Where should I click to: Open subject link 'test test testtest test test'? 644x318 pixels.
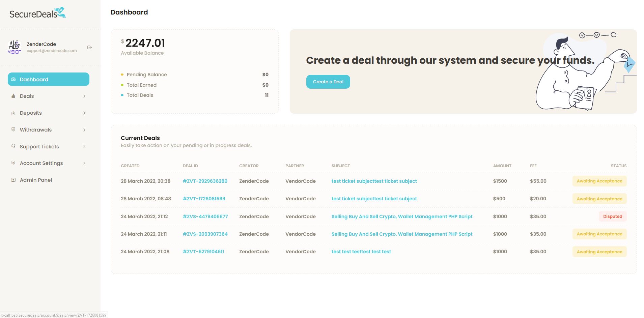pyautogui.click(x=361, y=252)
